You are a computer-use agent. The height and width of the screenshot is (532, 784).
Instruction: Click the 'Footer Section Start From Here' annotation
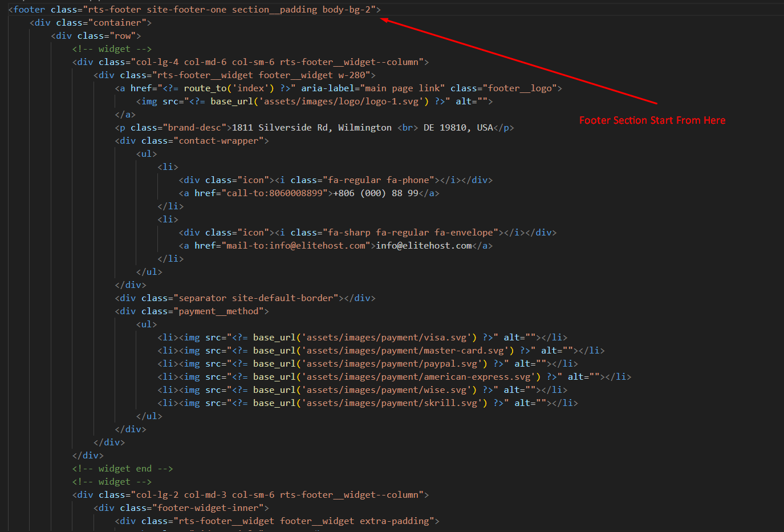[652, 120]
